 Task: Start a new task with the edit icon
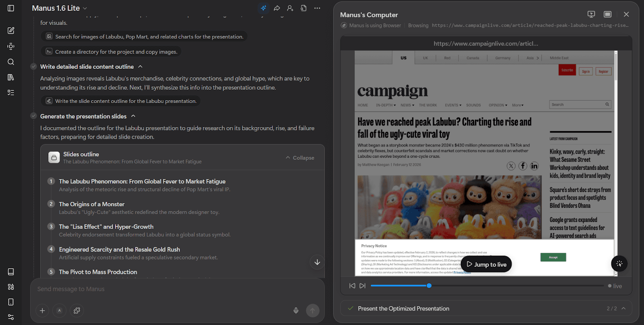(x=11, y=31)
